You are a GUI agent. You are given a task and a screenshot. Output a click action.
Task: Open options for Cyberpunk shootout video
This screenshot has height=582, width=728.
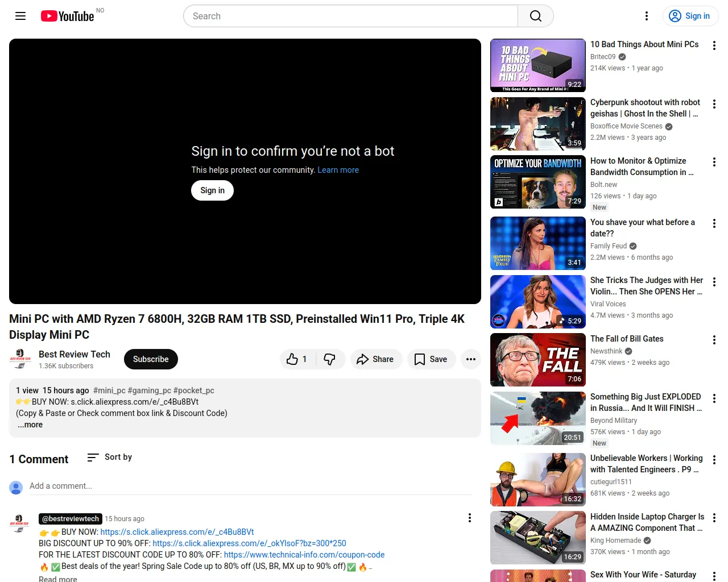click(x=714, y=104)
